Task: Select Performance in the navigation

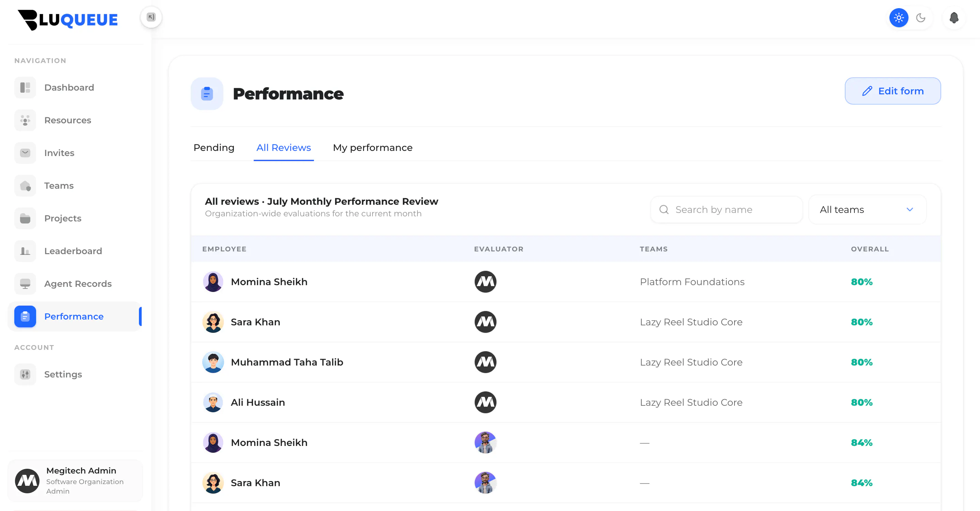Action: [x=75, y=316]
